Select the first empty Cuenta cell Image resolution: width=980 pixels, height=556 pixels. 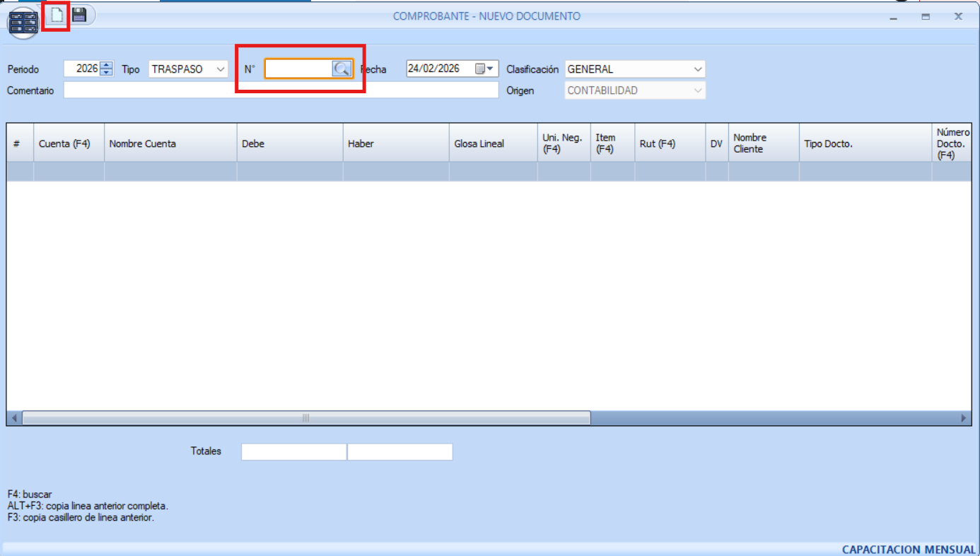(68, 172)
